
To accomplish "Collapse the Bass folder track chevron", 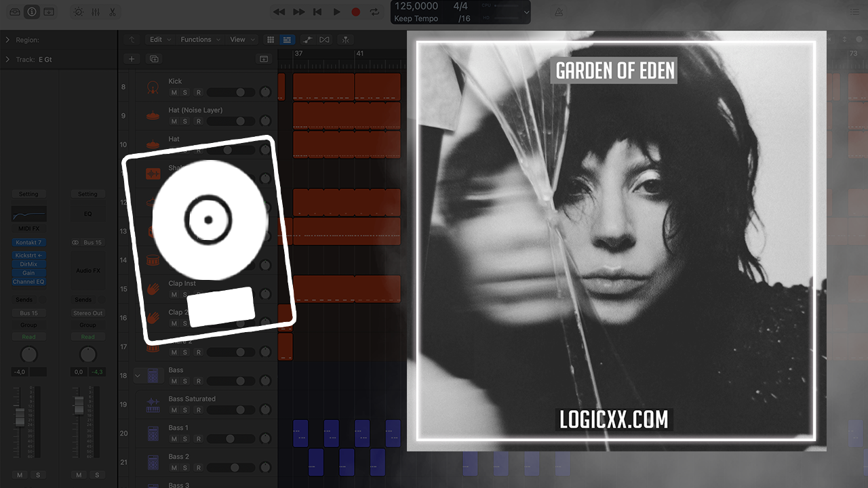I will click(138, 375).
